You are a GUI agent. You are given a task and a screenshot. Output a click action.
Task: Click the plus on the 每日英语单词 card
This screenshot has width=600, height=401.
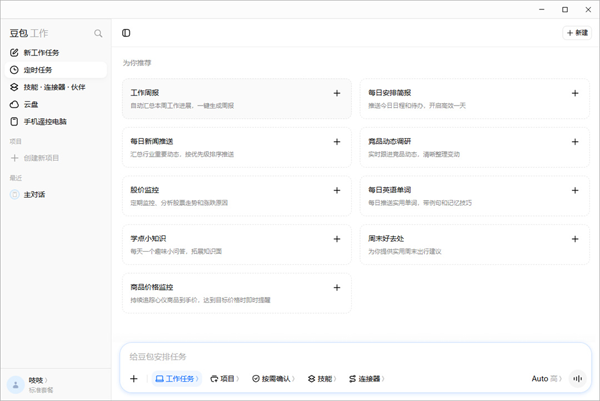click(575, 190)
